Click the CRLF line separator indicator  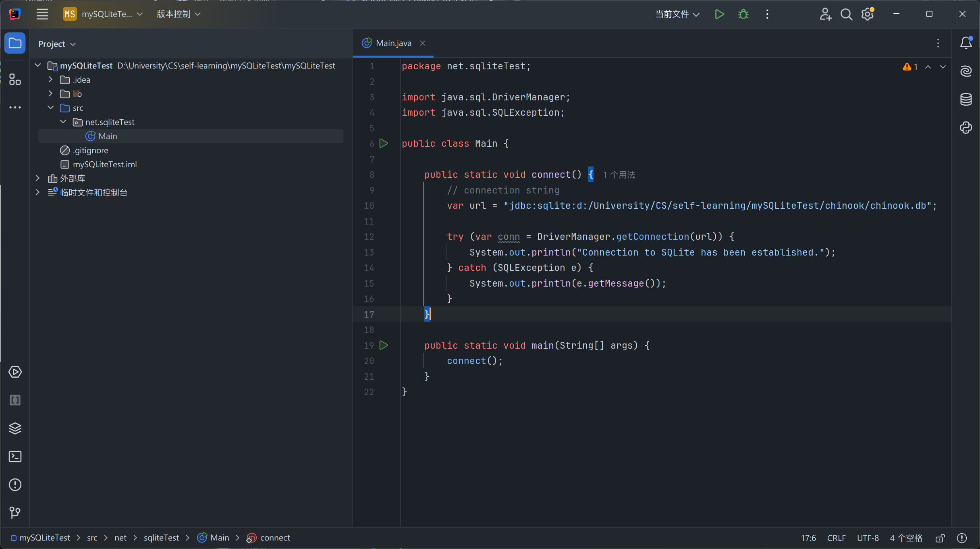(x=836, y=538)
